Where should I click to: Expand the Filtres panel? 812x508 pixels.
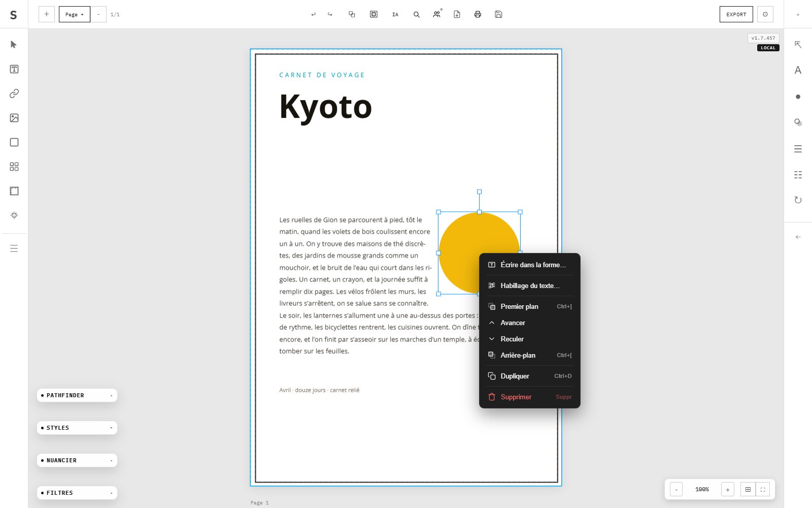(x=77, y=493)
